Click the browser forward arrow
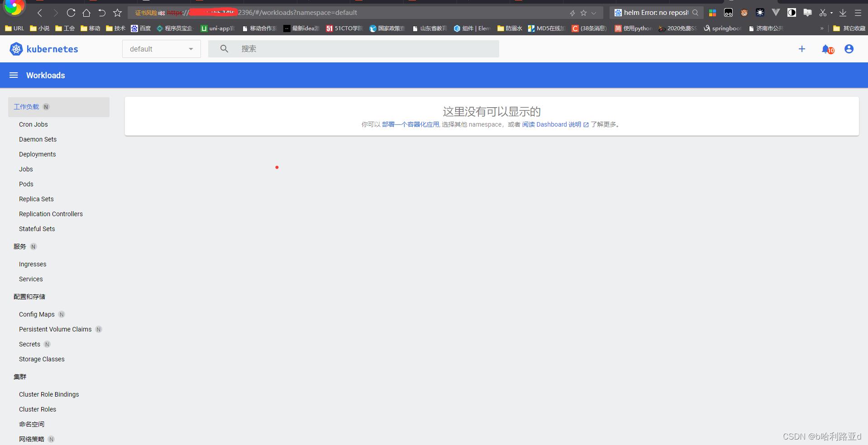This screenshot has height=445, width=868. (55, 13)
